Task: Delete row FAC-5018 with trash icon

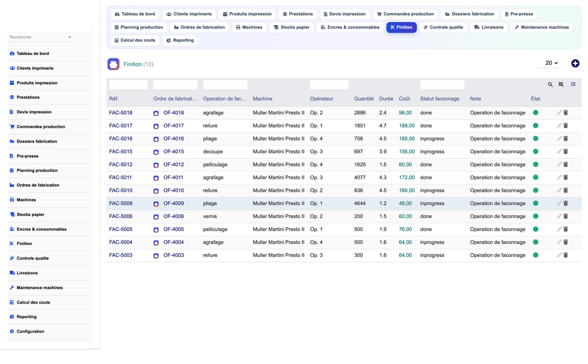Action: (x=565, y=113)
